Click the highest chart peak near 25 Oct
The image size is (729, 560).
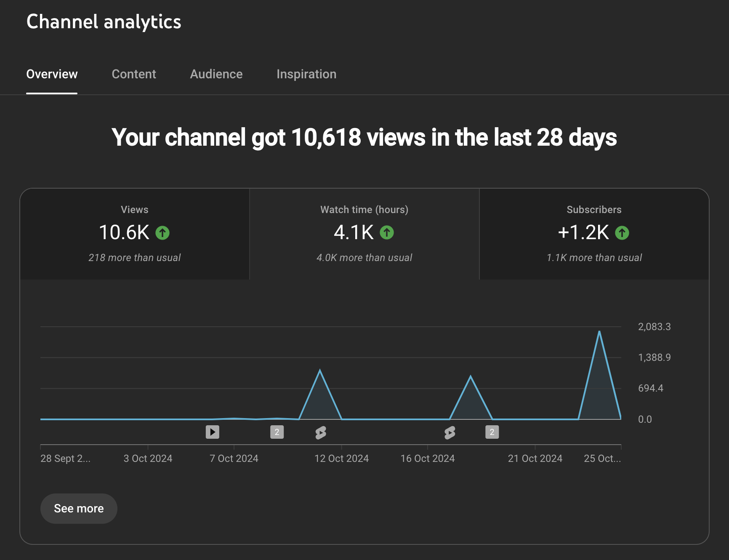pos(599,332)
